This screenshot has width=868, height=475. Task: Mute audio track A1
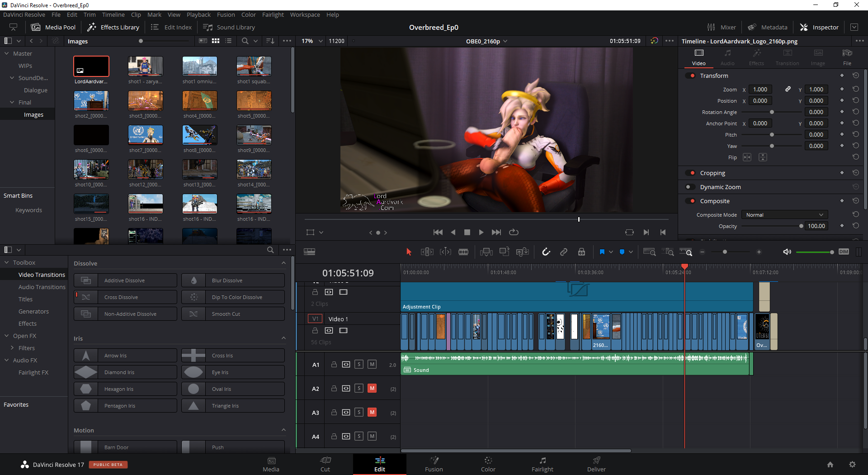pyautogui.click(x=372, y=364)
